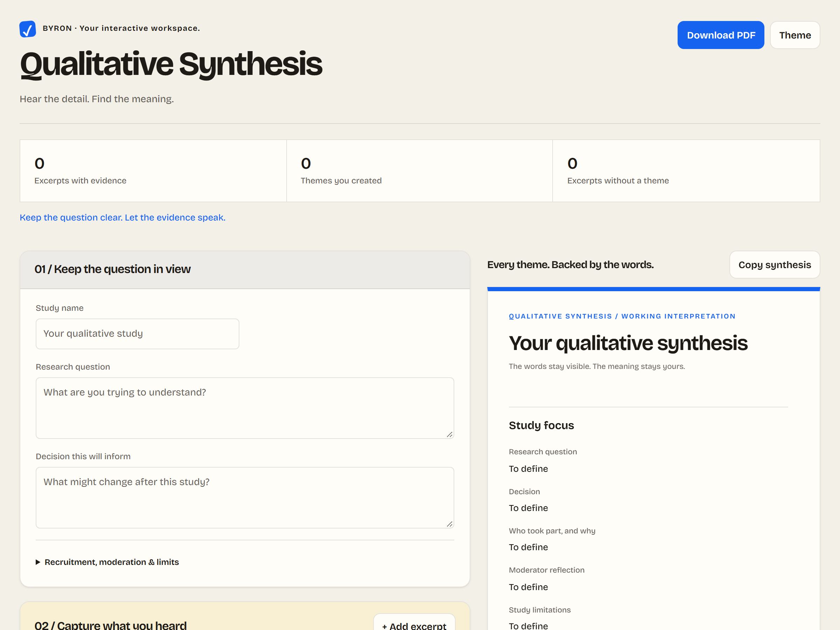This screenshot has width=840, height=630.
Task: Click 'Every theme. Backed by the words.' text
Action: click(570, 265)
